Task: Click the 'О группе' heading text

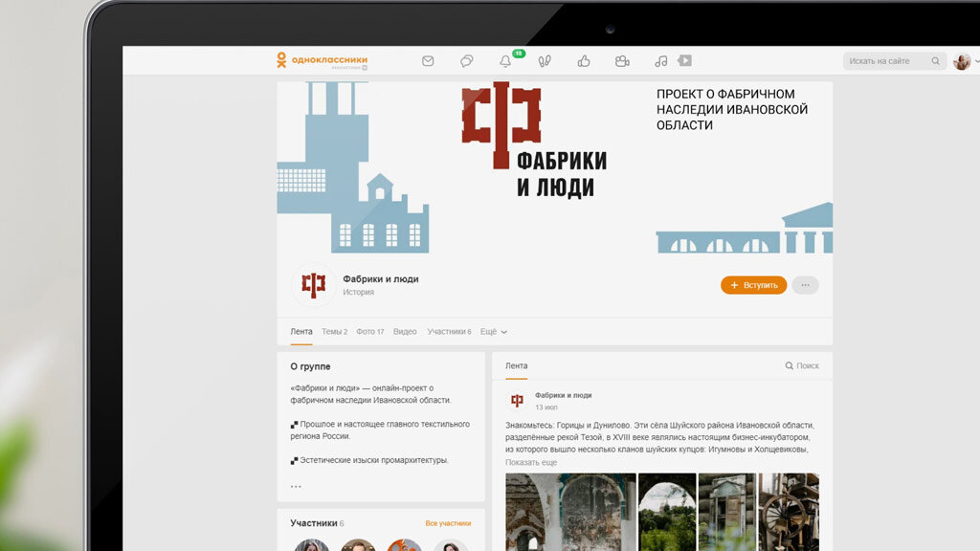Action: [310, 366]
